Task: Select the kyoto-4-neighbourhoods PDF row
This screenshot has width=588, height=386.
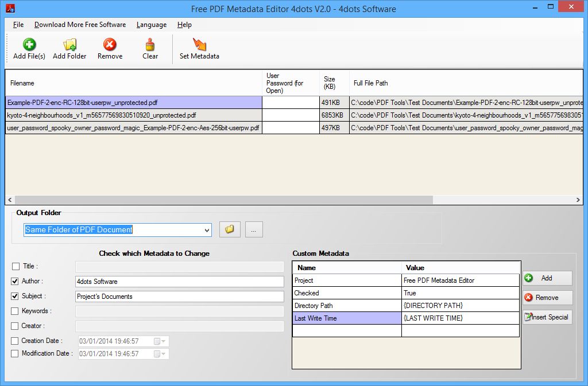Action: [132, 115]
